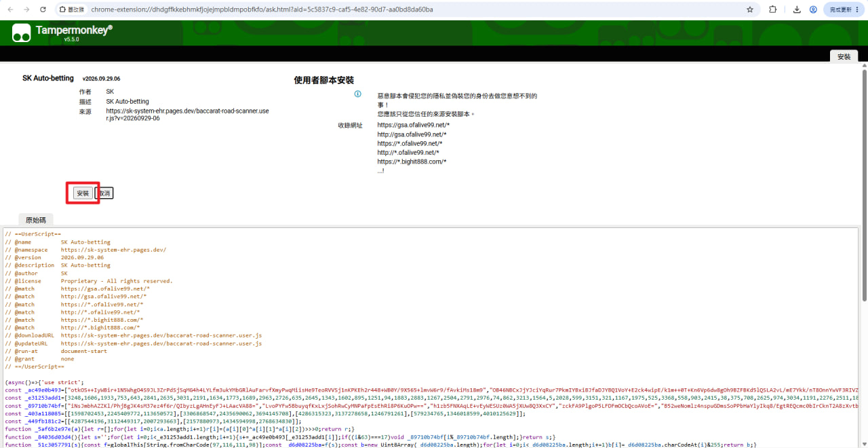Click the @downloadURL code line
Viewport: 868px width, 448px height.
(133, 335)
